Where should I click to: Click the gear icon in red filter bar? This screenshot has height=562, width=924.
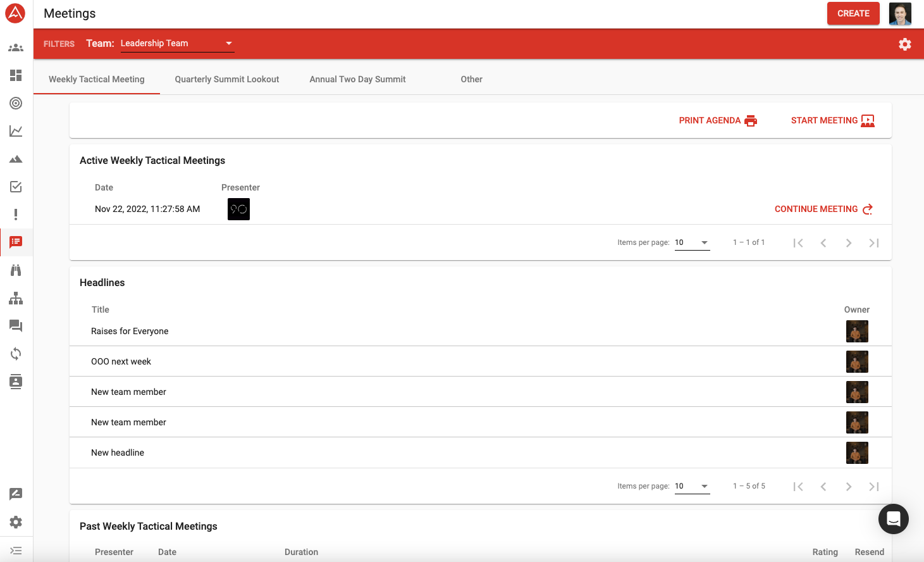pyautogui.click(x=904, y=44)
